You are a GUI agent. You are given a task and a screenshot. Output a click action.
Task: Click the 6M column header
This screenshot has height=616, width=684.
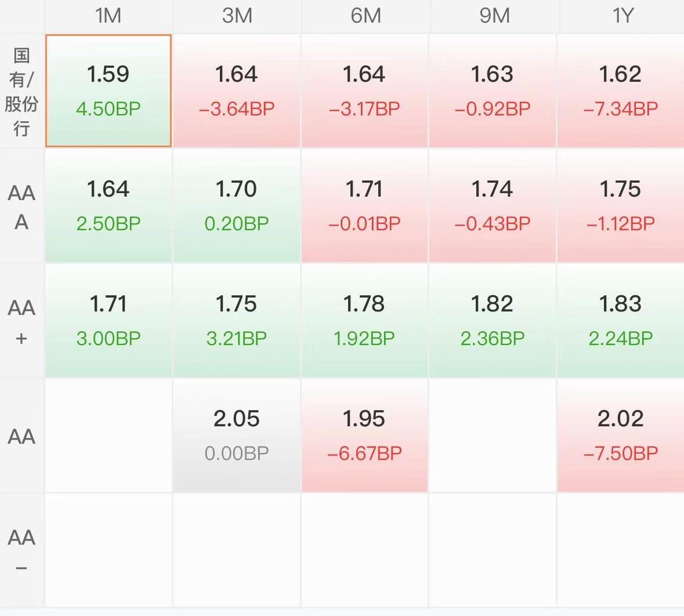tap(365, 16)
